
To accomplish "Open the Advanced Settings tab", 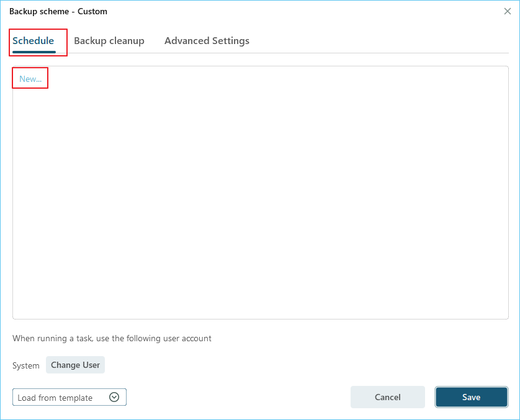I will tap(207, 41).
